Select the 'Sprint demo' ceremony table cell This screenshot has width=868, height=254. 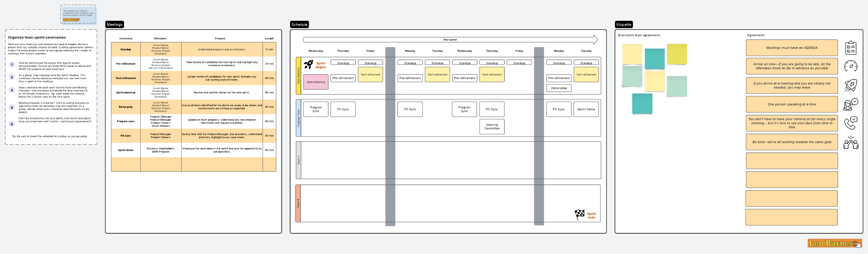(x=126, y=150)
